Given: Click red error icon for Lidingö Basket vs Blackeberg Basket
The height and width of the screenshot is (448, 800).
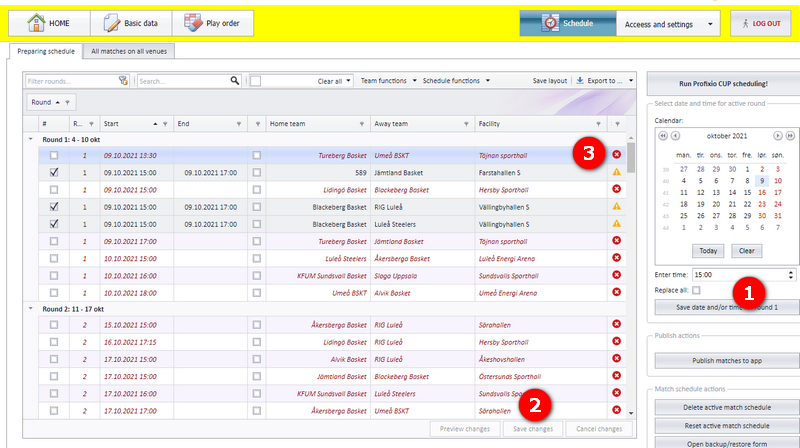Looking at the screenshot, I should click(616, 189).
